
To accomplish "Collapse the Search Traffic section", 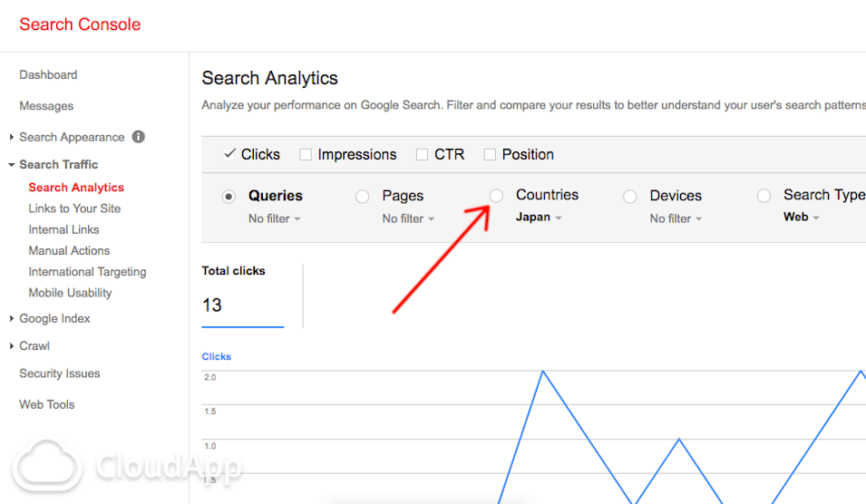I will point(12,165).
